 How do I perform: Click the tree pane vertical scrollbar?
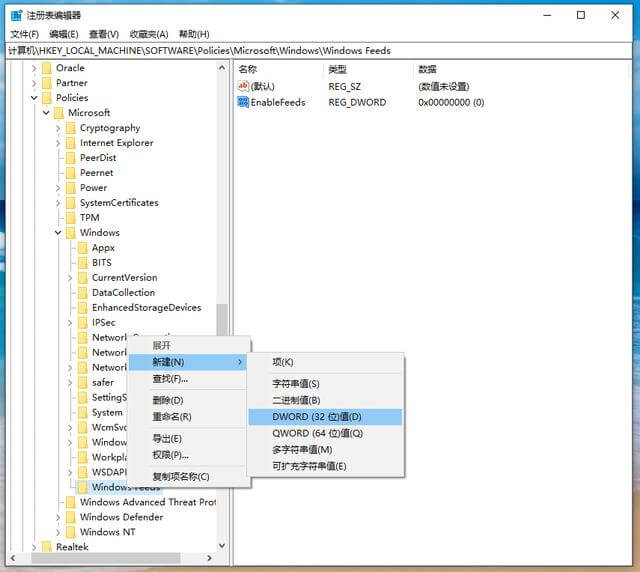coord(222,320)
